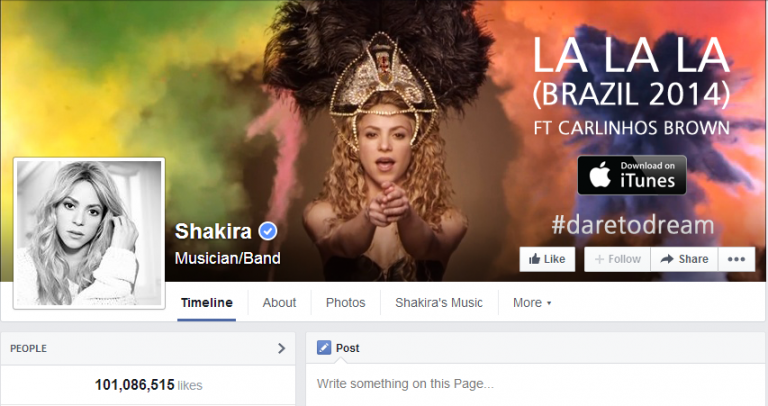The image size is (768, 406).
Task: Open the Photos tab
Action: [x=346, y=303]
